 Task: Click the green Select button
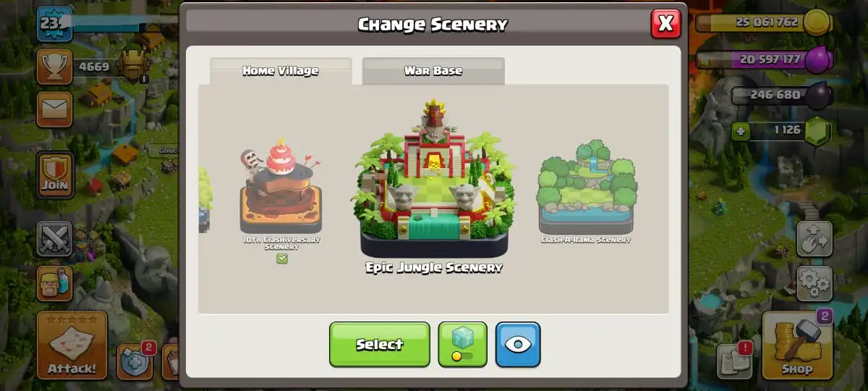(x=380, y=345)
